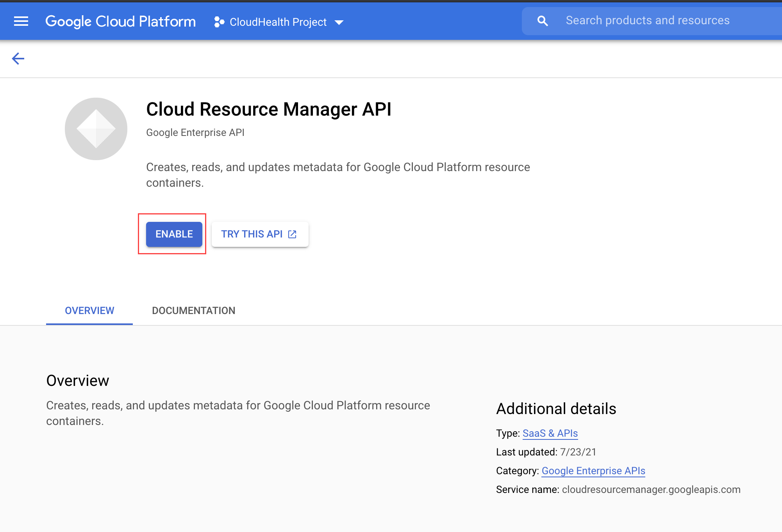Open the project picker via CloudHealth Project
The image size is (782, 532).
pyautogui.click(x=277, y=22)
